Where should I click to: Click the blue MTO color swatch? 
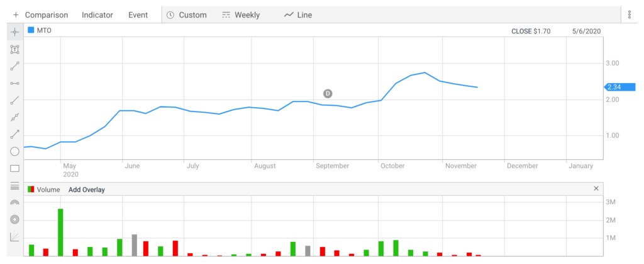[x=31, y=30]
